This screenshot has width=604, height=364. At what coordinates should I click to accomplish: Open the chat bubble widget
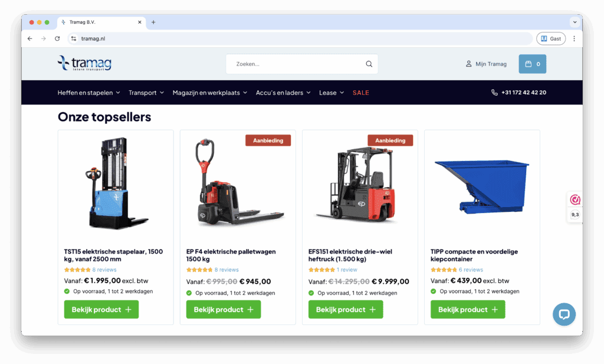coord(564,314)
